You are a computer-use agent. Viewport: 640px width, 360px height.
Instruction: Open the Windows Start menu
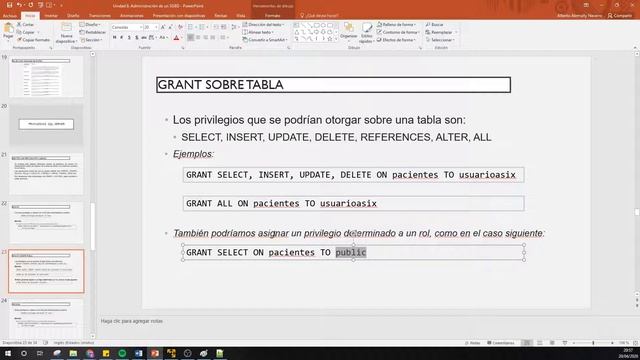(7, 353)
